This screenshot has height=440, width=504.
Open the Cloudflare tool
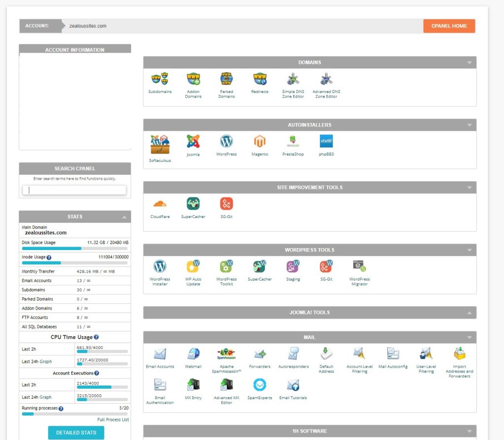pyautogui.click(x=160, y=204)
